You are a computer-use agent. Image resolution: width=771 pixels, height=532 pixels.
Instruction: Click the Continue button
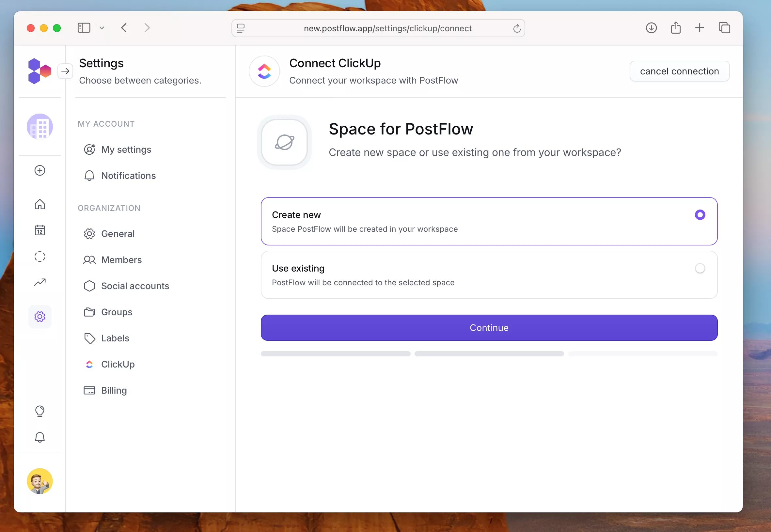[x=489, y=328]
